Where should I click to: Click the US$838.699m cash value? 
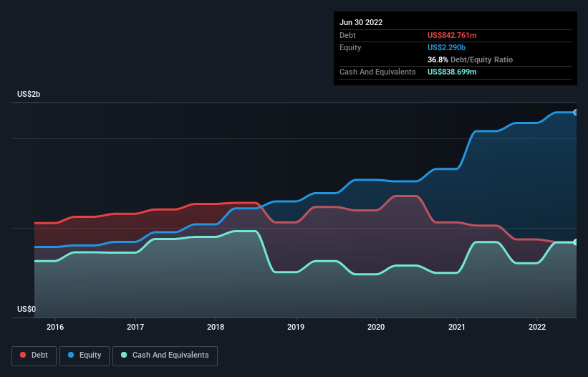pos(452,72)
